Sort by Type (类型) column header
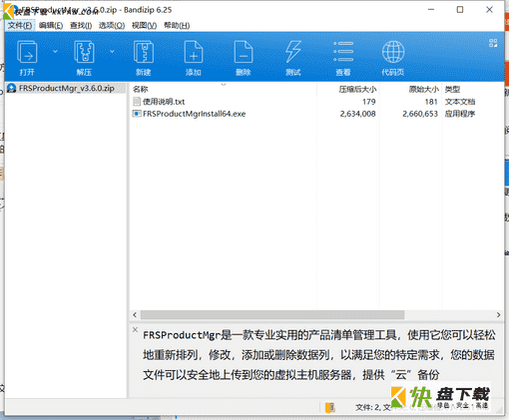509x420 pixels. click(472, 89)
